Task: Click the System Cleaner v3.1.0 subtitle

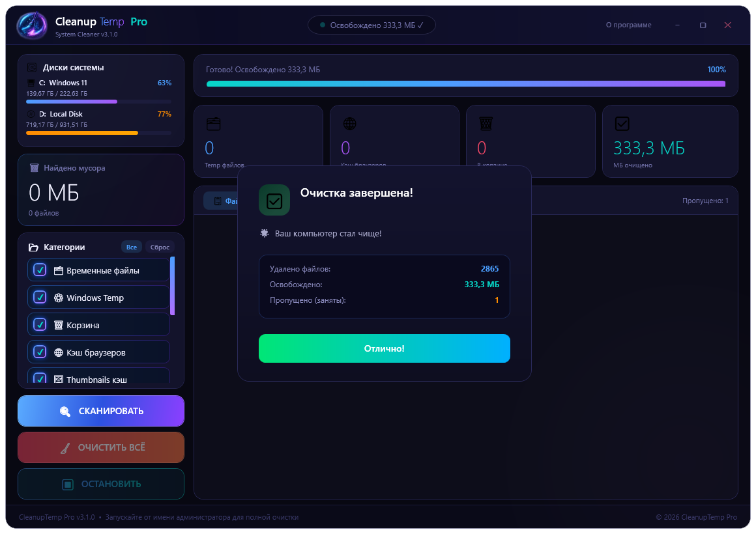Action: (x=86, y=35)
